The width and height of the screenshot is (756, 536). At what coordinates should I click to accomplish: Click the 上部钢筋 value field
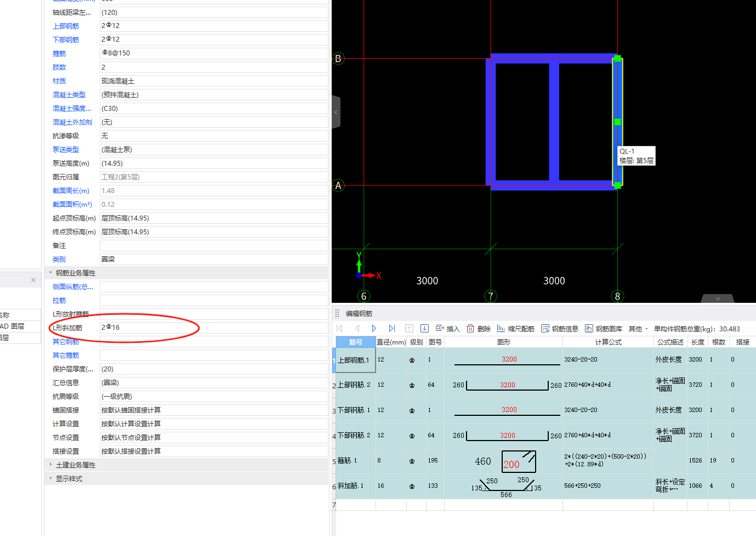[214, 26]
